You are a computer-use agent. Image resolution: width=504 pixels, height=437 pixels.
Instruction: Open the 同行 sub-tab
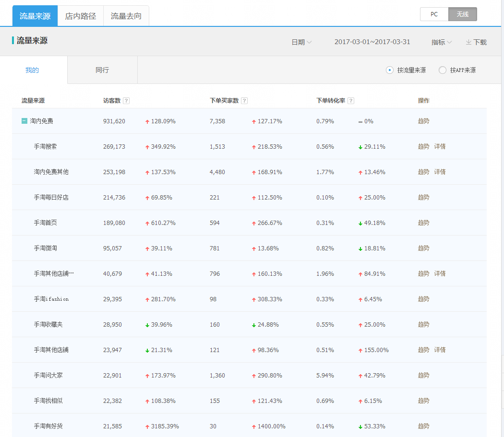[x=102, y=70]
